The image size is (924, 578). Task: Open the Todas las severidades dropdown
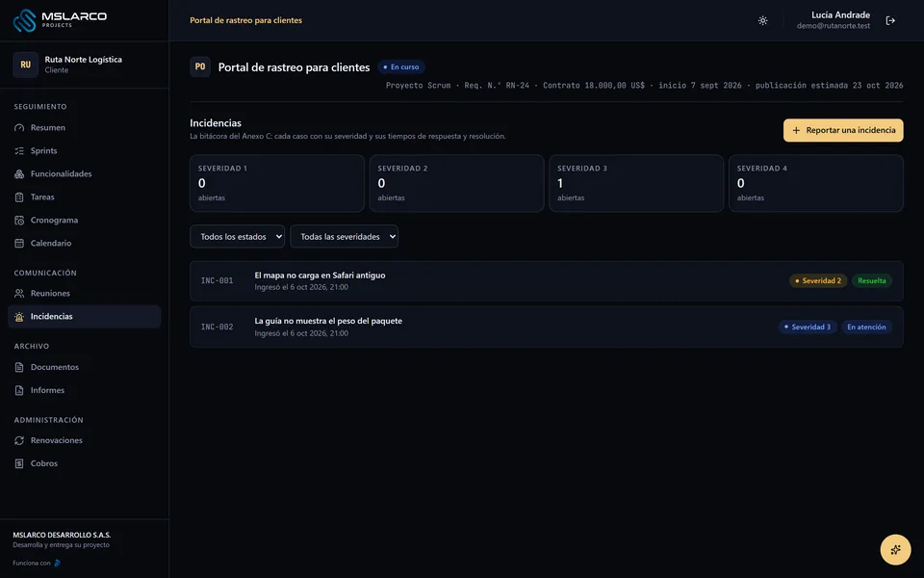[x=345, y=237]
